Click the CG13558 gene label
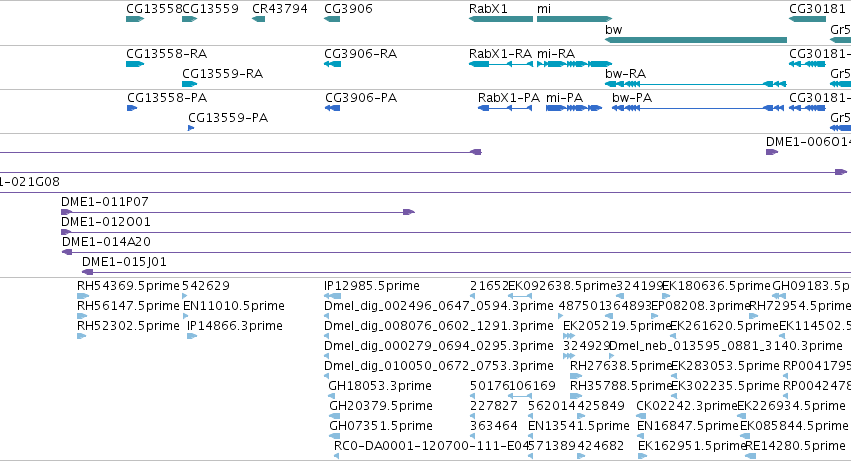The height and width of the screenshot is (461, 851). click(154, 9)
